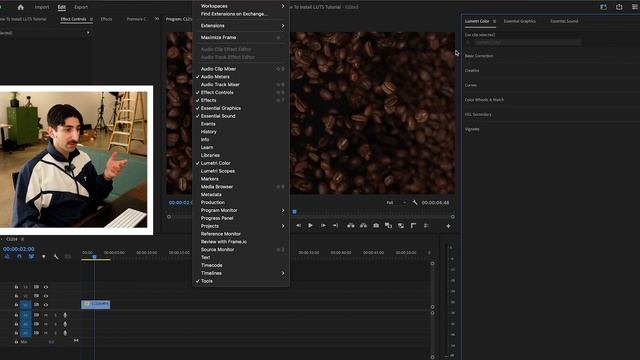Switch to Essential Graphics tab
Image resolution: width=640 pixels, height=360 pixels.
519,21
